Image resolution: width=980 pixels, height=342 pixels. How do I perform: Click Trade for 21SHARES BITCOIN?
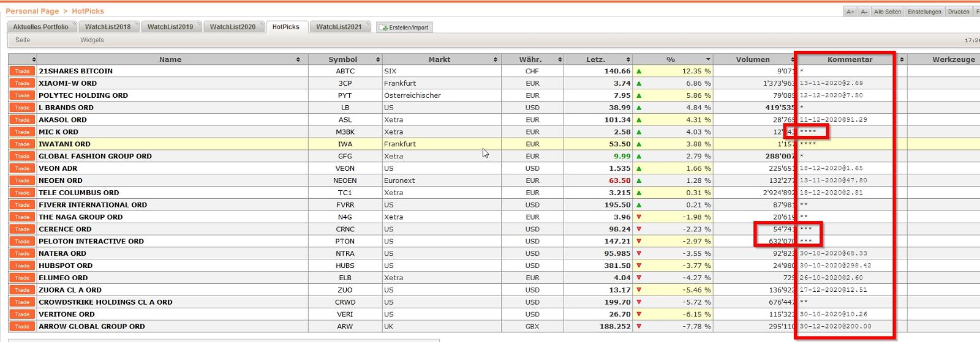[x=22, y=71]
